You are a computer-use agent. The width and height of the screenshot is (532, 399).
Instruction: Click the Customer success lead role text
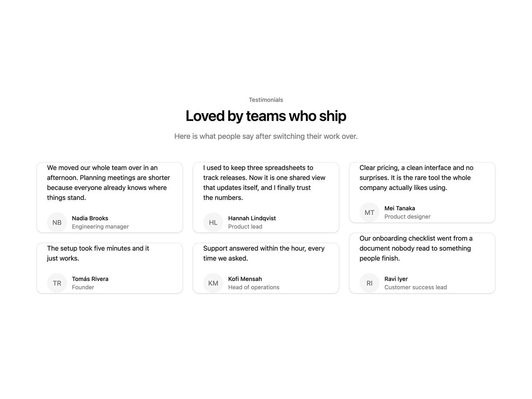[x=416, y=287]
